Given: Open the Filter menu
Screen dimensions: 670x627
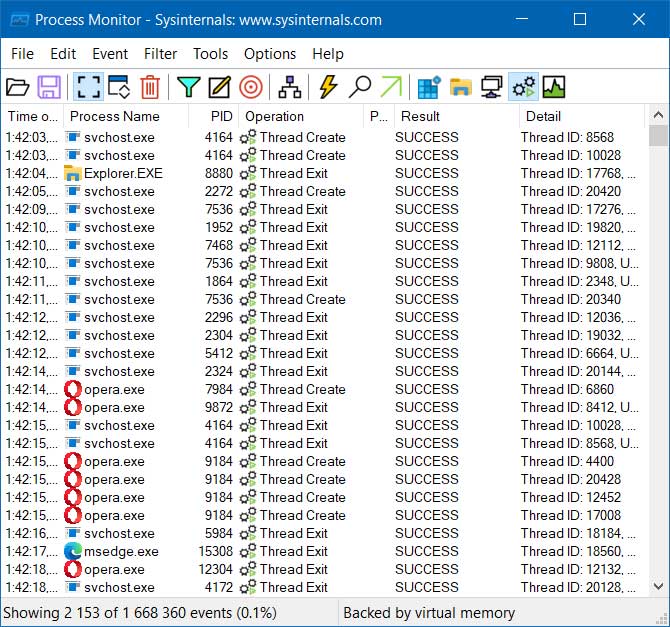Looking at the screenshot, I should [160, 54].
